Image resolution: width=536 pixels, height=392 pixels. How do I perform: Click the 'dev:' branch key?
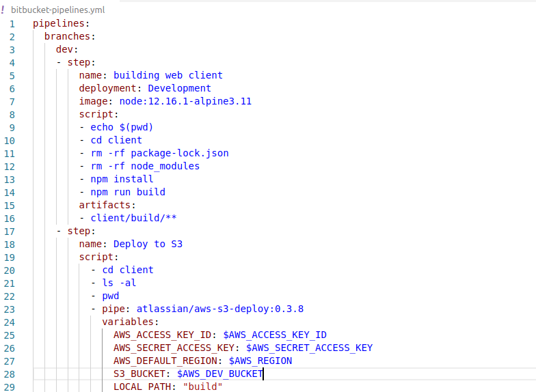coord(67,49)
